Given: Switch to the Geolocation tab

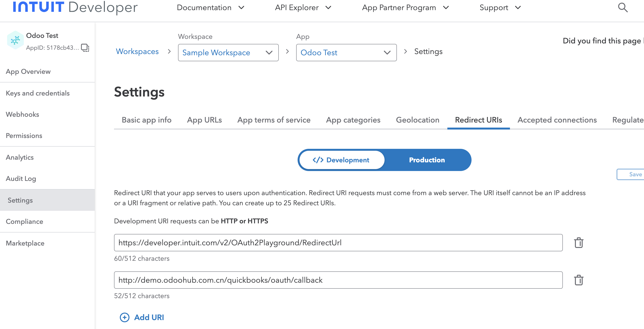Looking at the screenshot, I should [x=417, y=120].
